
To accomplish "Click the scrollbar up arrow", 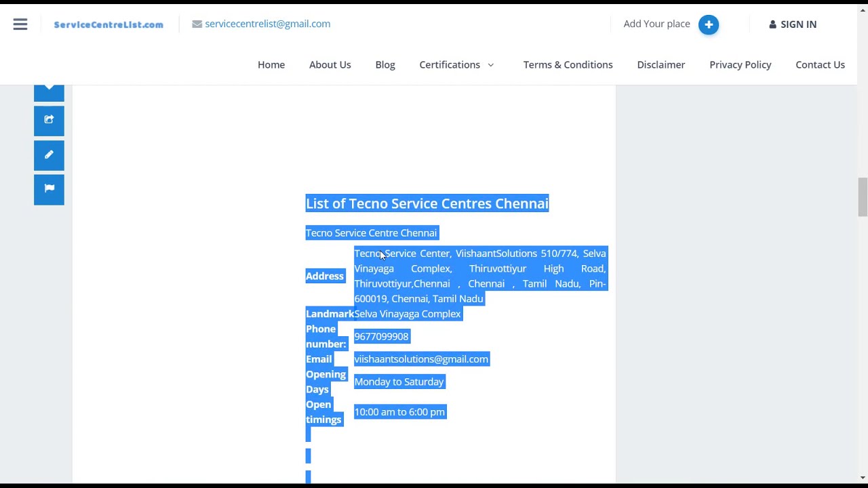I will (x=863, y=9).
